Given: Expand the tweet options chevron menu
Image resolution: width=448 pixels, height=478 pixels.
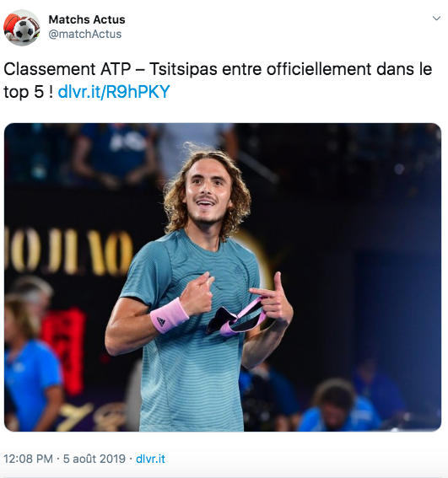Looking at the screenshot, I should click(x=436, y=19).
